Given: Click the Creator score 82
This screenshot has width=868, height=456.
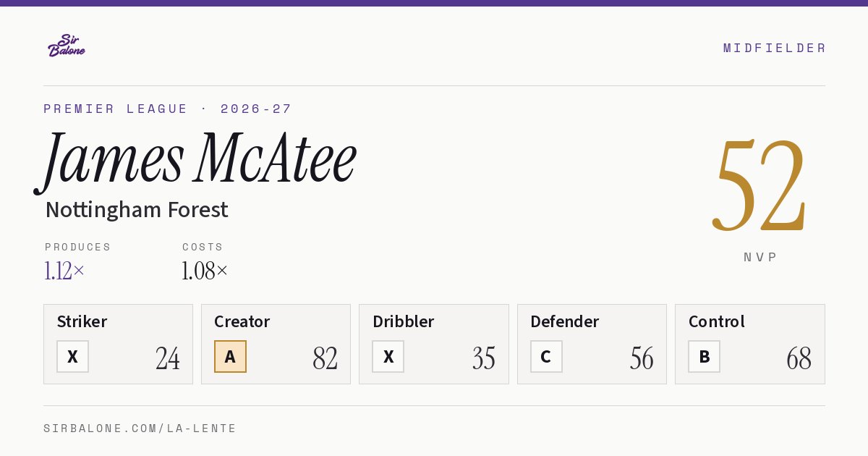Looking at the screenshot, I should [x=325, y=358].
